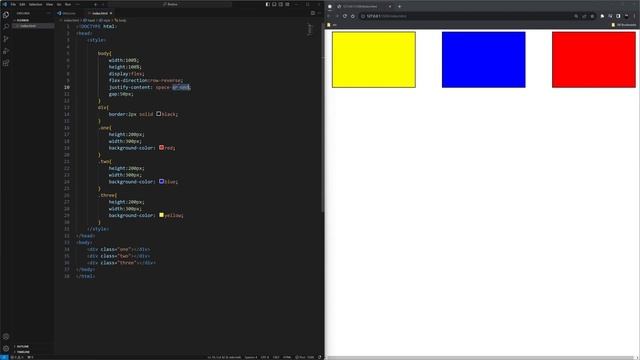Image resolution: width=640 pixels, height=360 pixels.
Task: Open the browser profile avatar
Action: click(x=627, y=16)
